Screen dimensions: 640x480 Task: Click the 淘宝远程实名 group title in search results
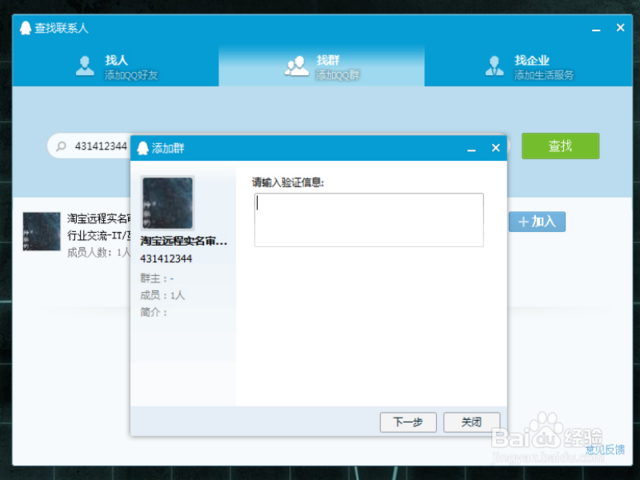98,219
